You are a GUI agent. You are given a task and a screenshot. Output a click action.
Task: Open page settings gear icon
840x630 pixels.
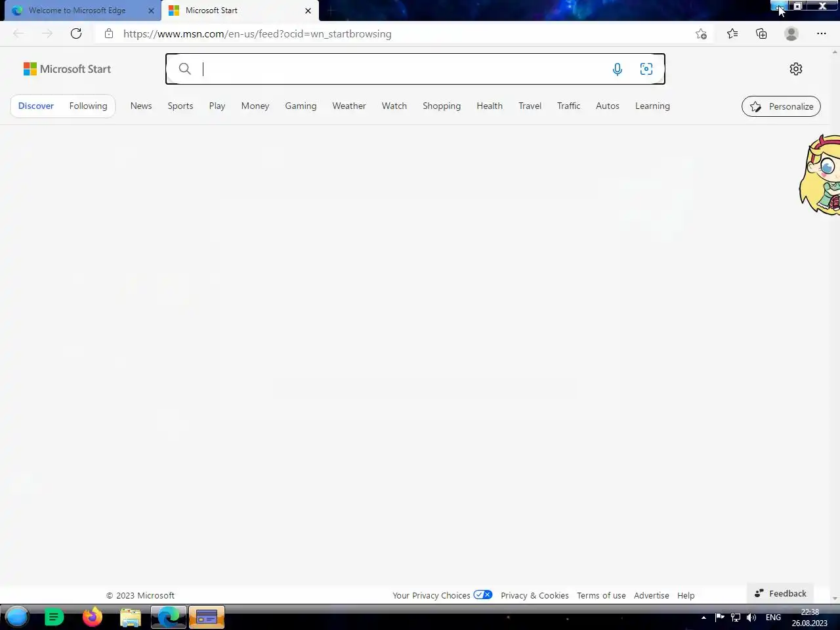pos(796,69)
